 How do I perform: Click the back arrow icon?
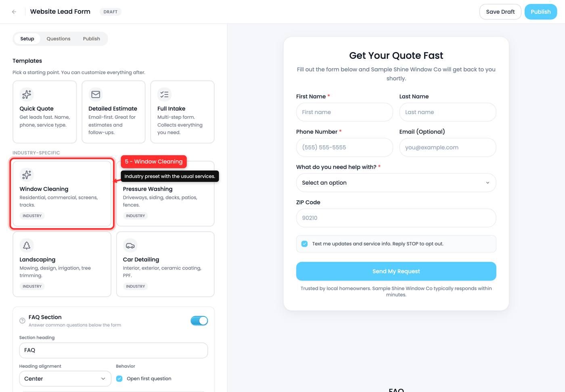coord(14,12)
